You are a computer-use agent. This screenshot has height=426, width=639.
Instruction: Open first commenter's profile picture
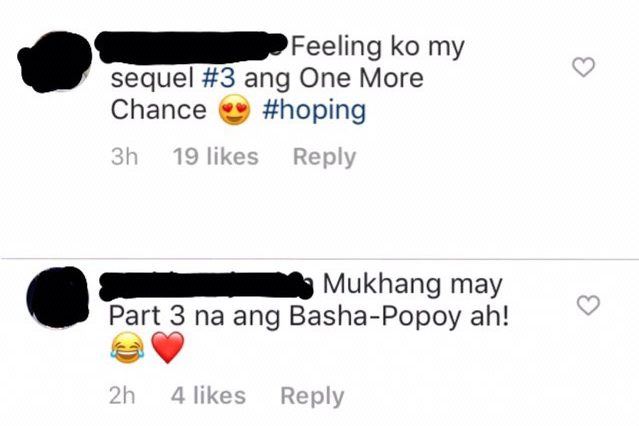(x=55, y=62)
